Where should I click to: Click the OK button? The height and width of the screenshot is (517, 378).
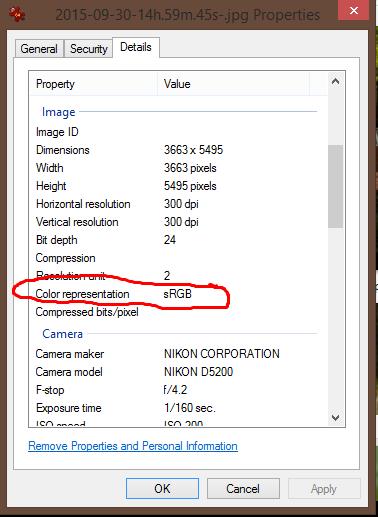click(x=162, y=489)
